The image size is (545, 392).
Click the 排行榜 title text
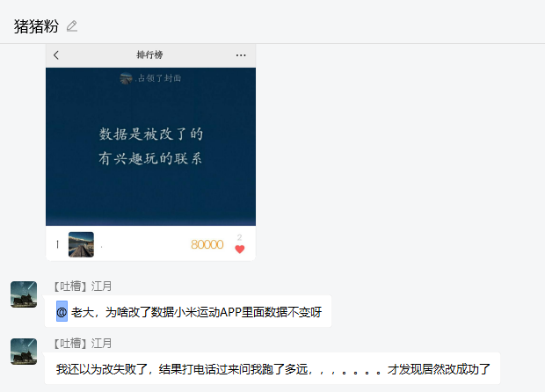149,54
